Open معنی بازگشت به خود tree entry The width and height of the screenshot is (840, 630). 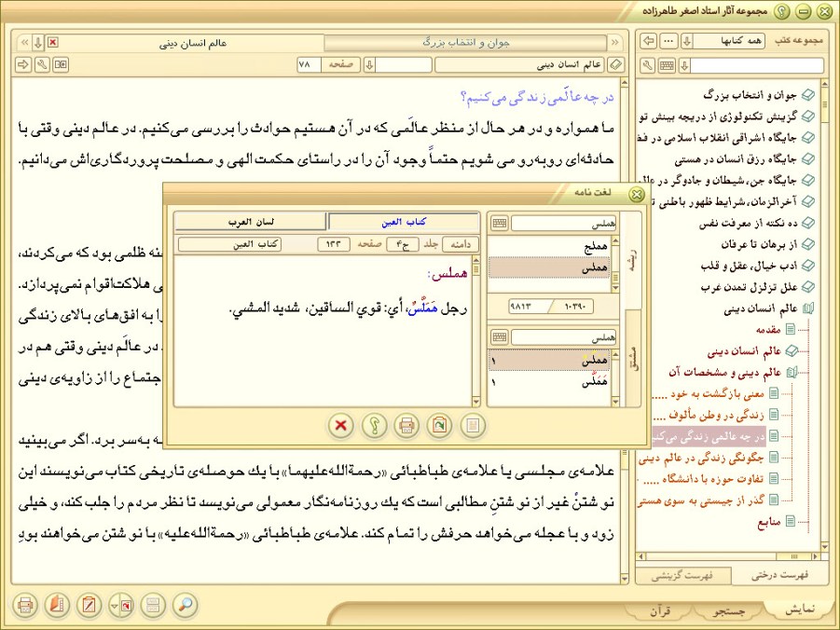(709, 393)
